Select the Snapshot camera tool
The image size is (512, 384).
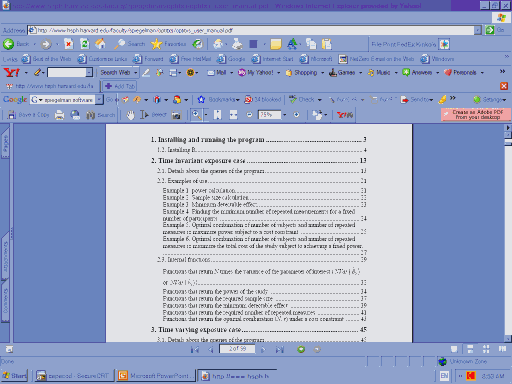[176, 115]
